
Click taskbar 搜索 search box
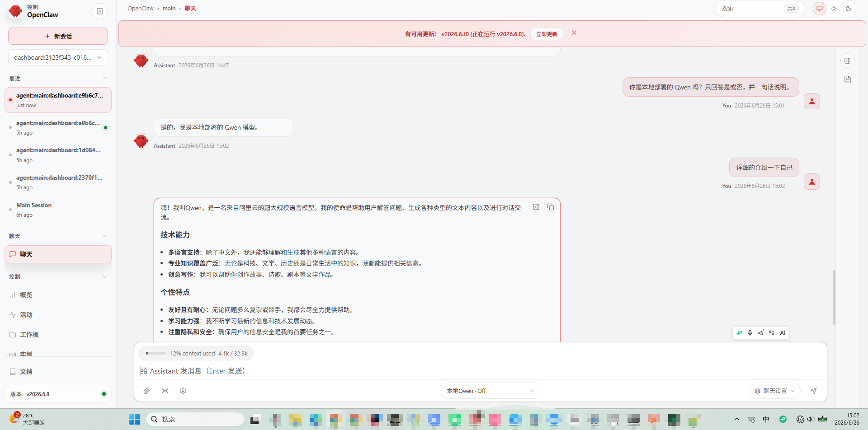point(195,419)
